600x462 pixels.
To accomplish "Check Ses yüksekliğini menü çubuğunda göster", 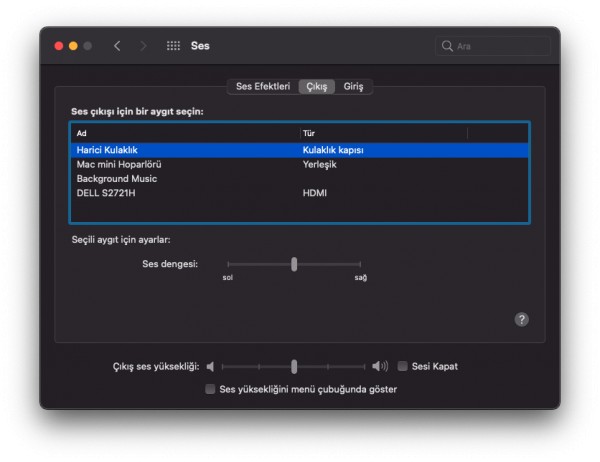I will pos(210,389).
